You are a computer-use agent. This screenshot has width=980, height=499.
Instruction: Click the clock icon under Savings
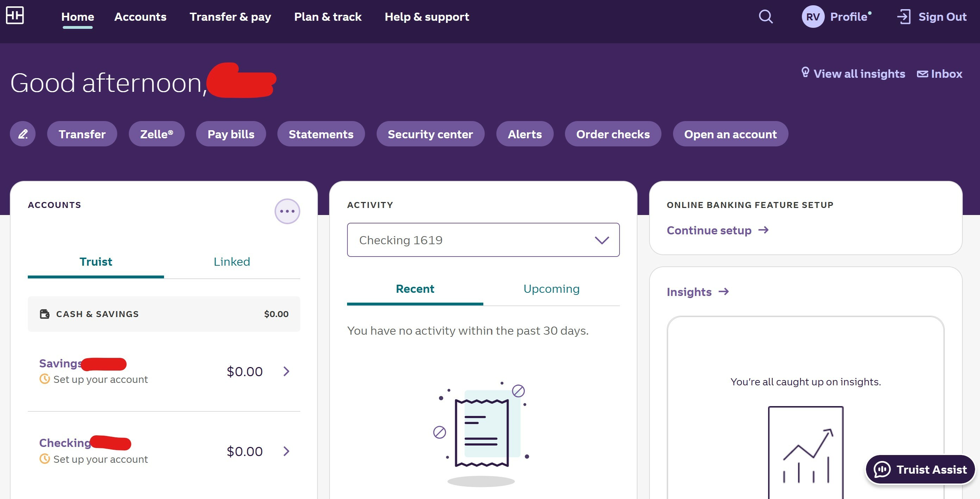pos(44,379)
